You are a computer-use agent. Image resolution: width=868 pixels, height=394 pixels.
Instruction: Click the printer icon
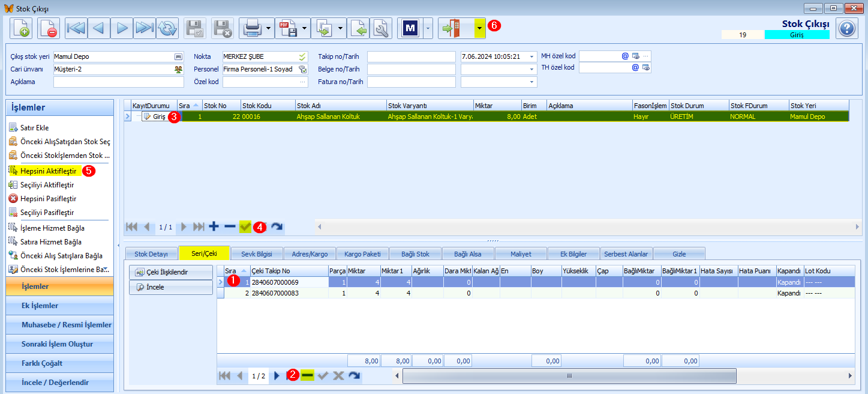[251, 28]
